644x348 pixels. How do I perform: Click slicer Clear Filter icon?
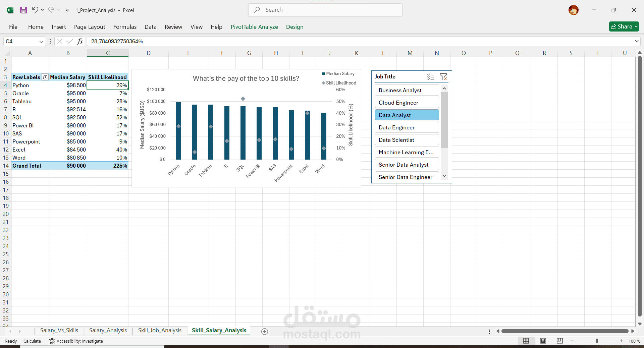tap(443, 77)
